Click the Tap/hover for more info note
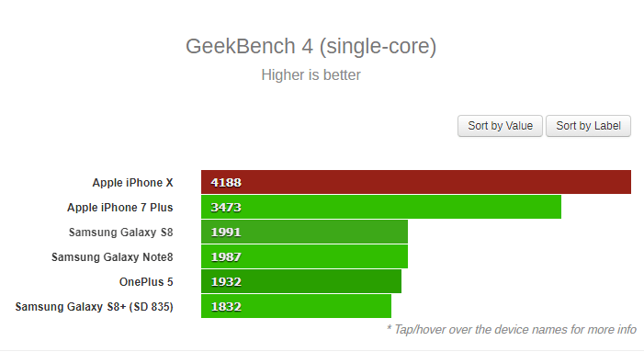 tap(512, 329)
